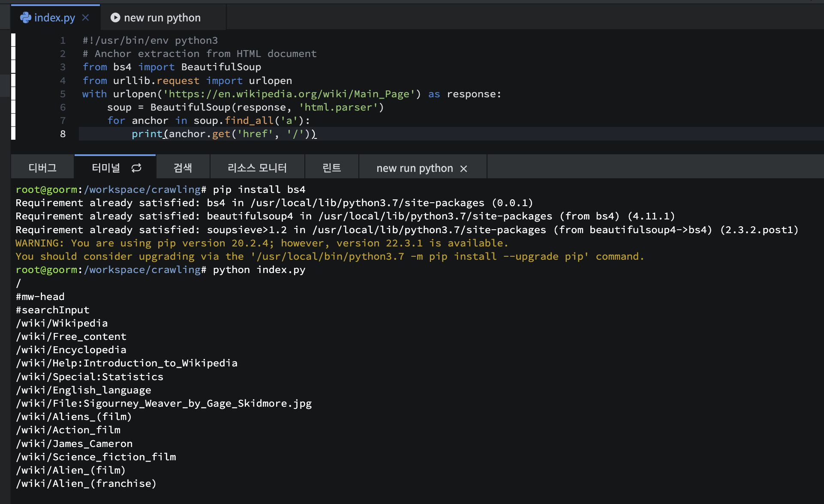Open the new run python editor tab

(x=162, y=18)
